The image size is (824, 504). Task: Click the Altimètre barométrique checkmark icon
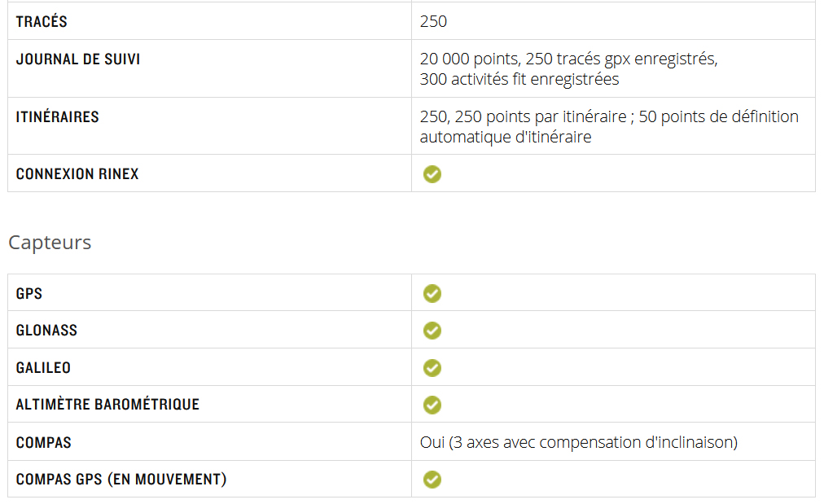tap(432, 405)
